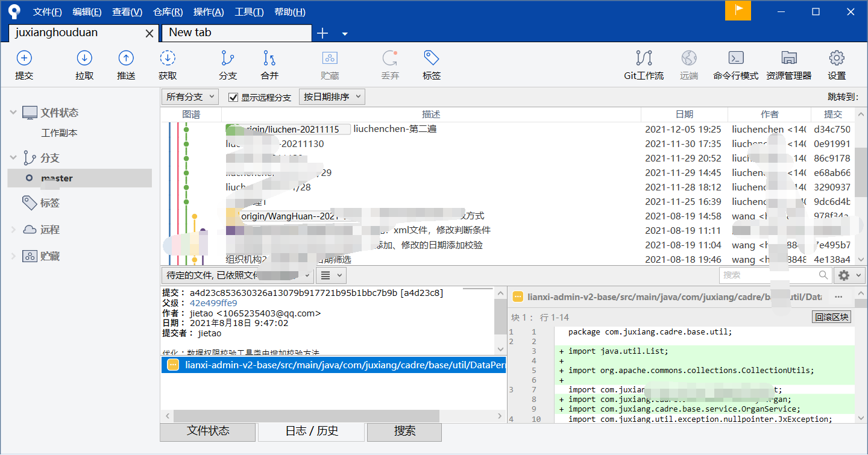
Task: Open the 仓库(R) menu
Action: point(168,12)
